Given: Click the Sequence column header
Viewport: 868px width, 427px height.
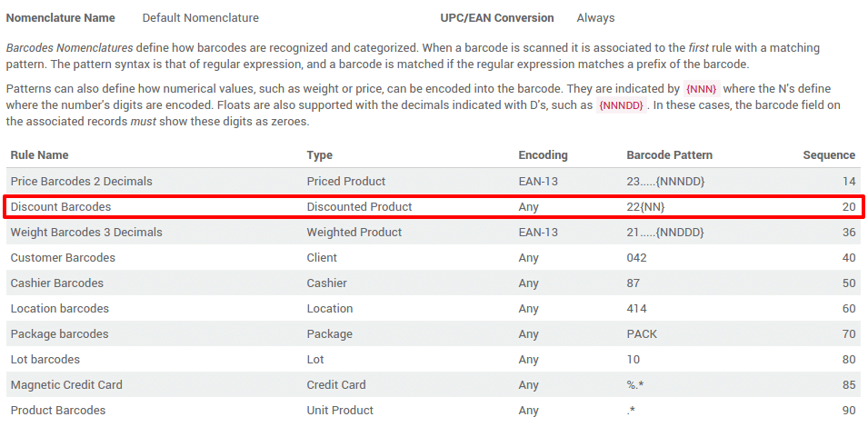Looking at the screenshot, I should pyautogui.click(x=828, y=155).
